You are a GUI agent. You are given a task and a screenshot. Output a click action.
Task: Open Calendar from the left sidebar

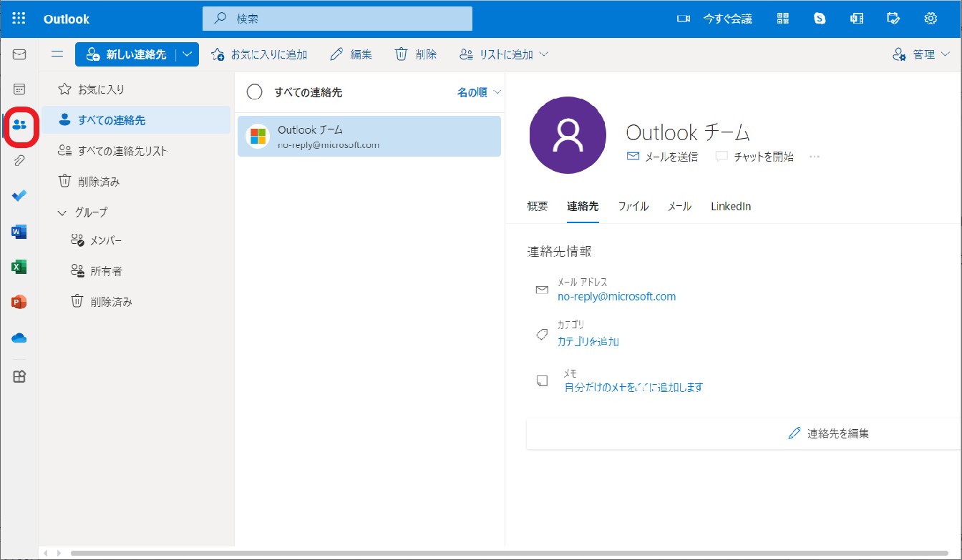18,89
